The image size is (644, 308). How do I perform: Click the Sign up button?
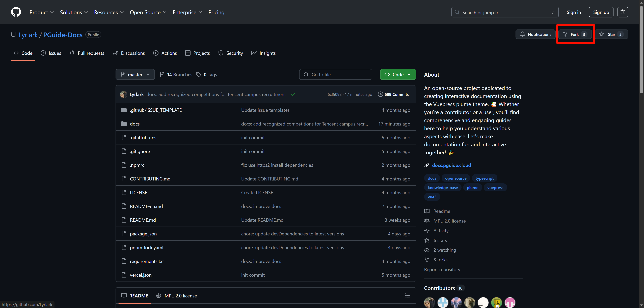[x=601, y=12]
